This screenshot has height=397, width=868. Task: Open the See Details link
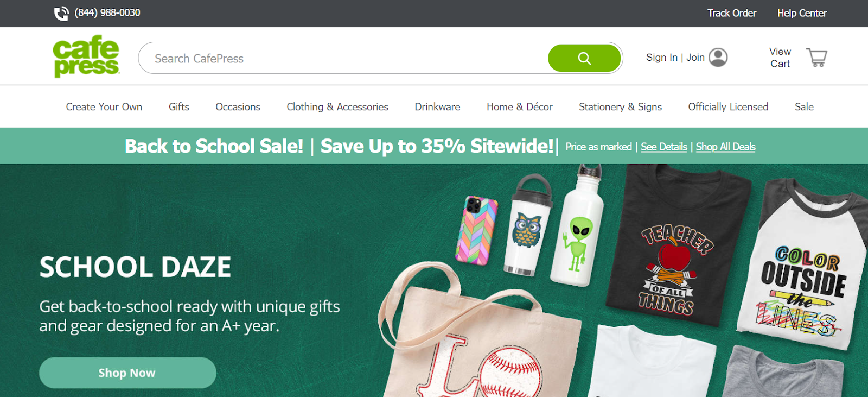(664, 147)
